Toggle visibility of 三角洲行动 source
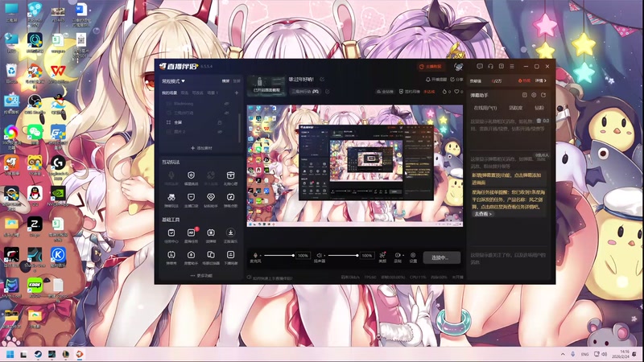Viewport: 644px width, 362px height. click(226, 113)
